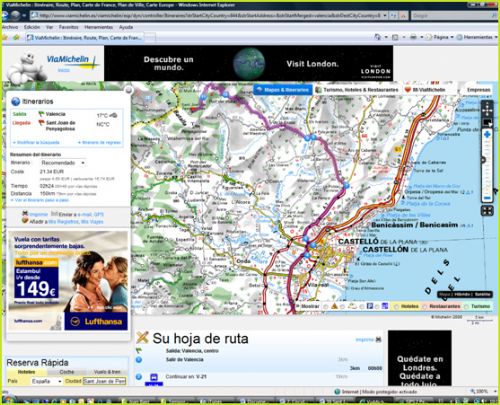Switch to Mi ViaMichelin tab
Image resolution: width=500 pixels, height=405 pixels.
click(x=425, y=90)
